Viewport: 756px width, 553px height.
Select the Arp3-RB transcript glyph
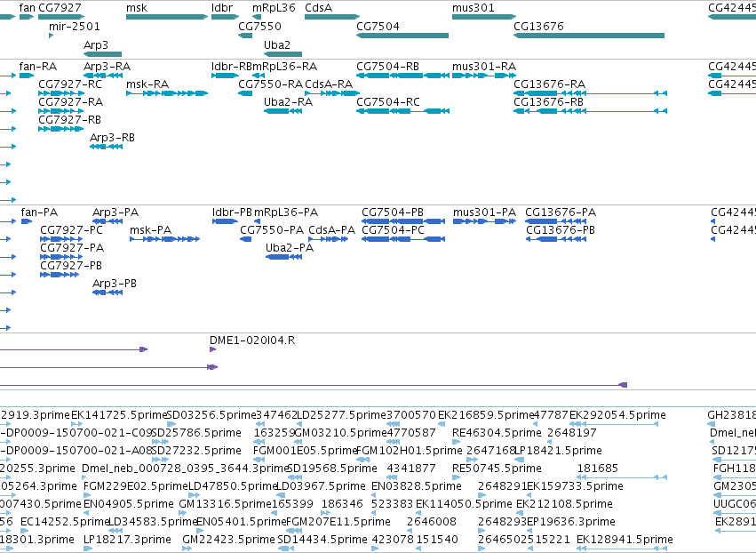(x=106, y=146)
